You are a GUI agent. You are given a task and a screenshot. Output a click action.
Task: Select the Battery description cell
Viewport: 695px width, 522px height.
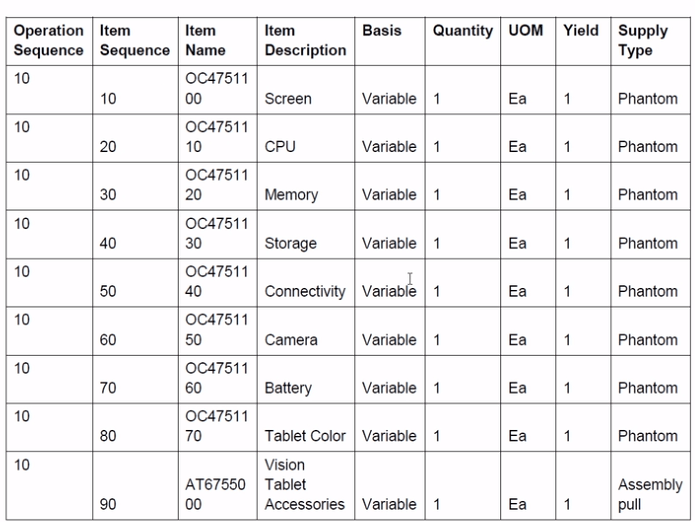coord(288,387)
